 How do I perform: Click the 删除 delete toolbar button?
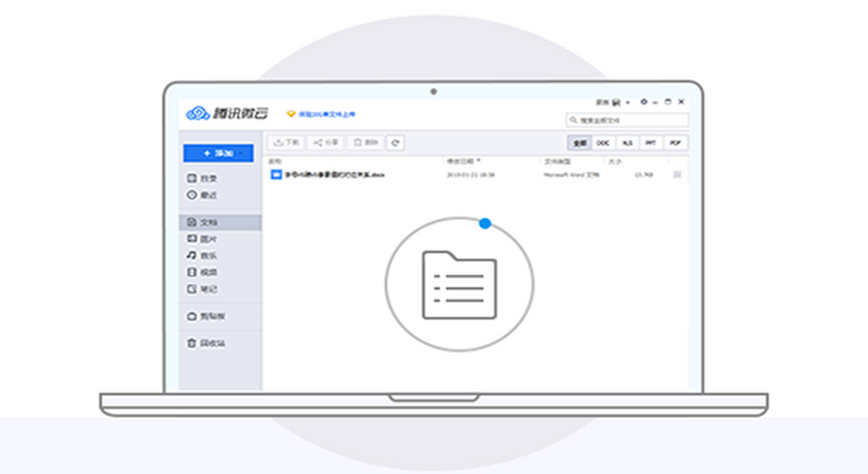pyautogui.click(x=366, y=143)
